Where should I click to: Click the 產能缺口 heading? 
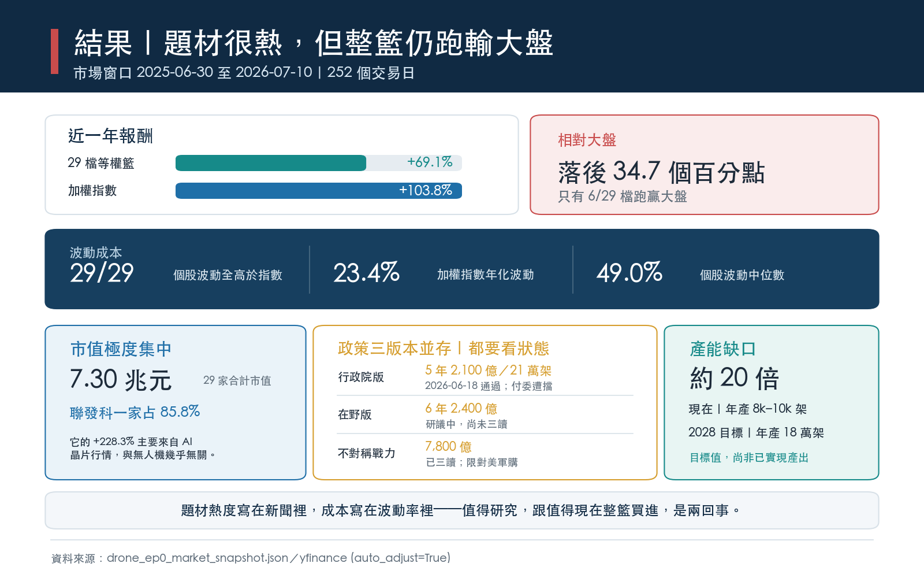[723, 349]
